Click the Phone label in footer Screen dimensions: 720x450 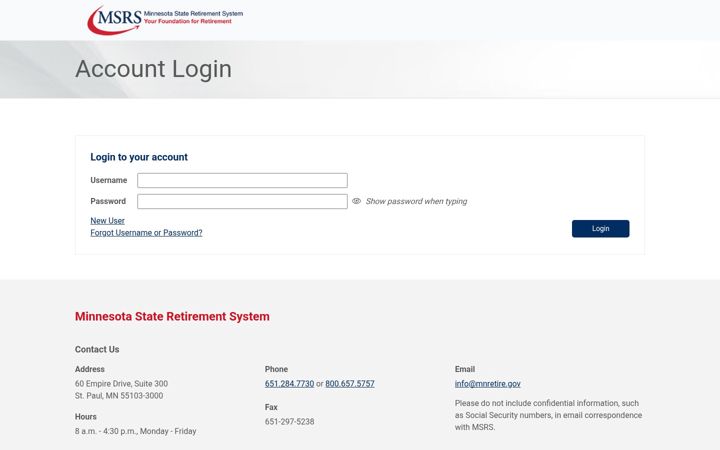276,369
